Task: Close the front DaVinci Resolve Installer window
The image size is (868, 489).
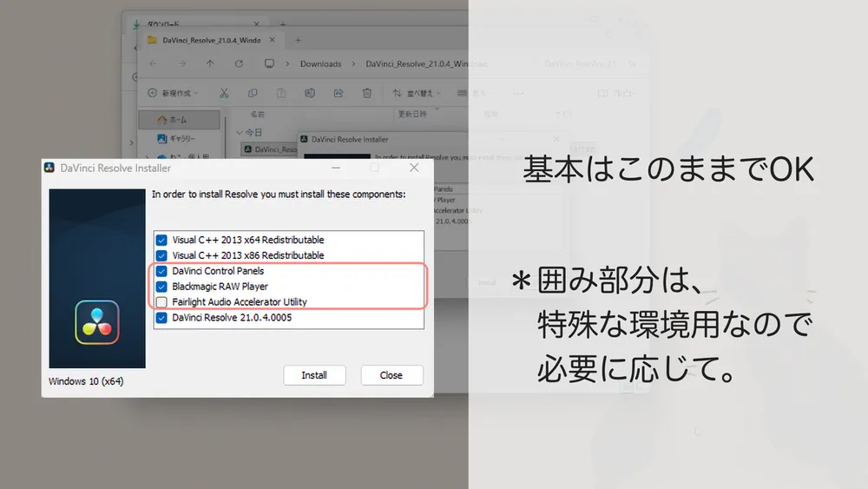Action: 414,168
